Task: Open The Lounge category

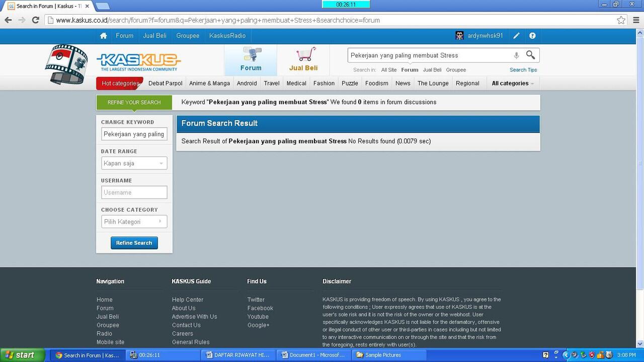Action: point(433,83)
